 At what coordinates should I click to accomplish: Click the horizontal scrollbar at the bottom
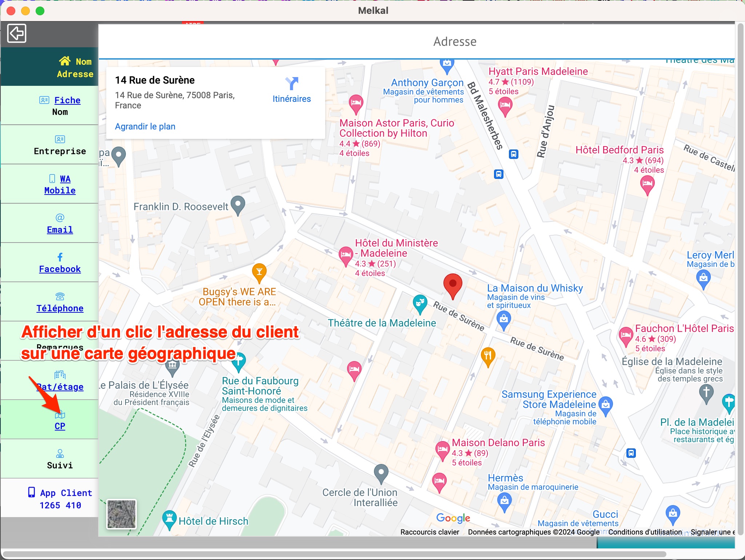coord(335,554)
